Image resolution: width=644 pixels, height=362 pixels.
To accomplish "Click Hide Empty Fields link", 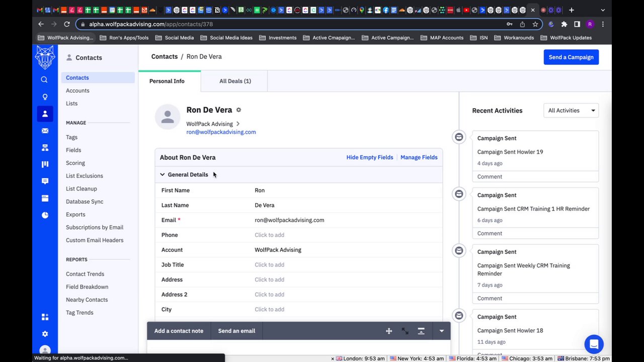I will 370,157.
